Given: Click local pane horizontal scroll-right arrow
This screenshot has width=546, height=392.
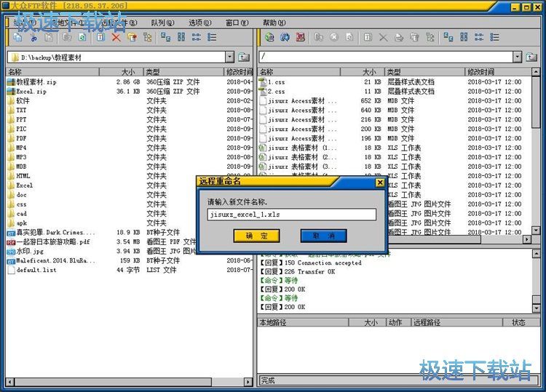Looking at the screenshot, I should click(248, 382).
